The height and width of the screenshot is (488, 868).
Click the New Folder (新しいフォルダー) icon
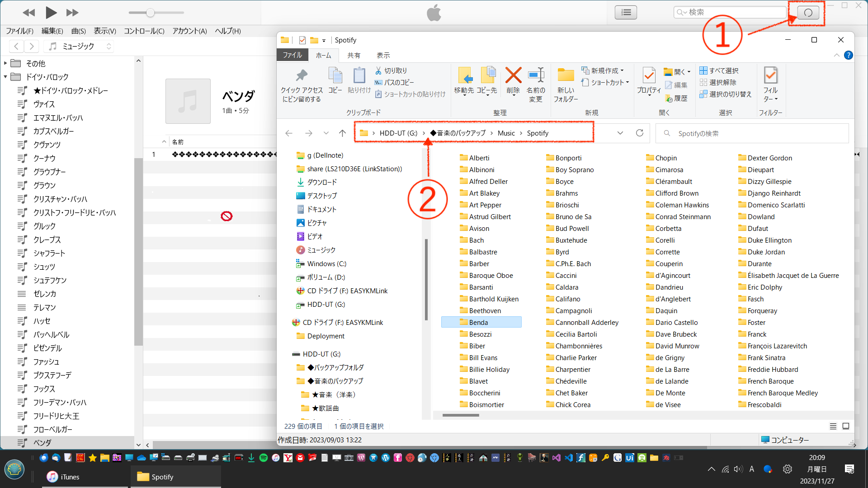tap(566, 75)
